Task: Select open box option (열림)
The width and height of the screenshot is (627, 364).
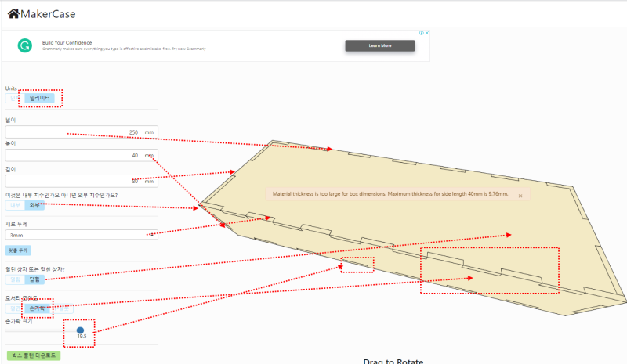Action: 15,279
